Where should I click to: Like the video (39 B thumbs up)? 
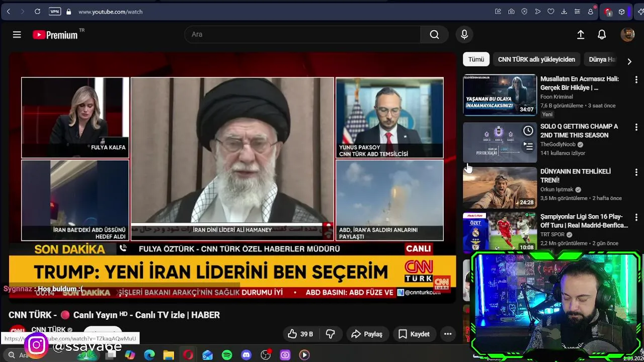300,334
